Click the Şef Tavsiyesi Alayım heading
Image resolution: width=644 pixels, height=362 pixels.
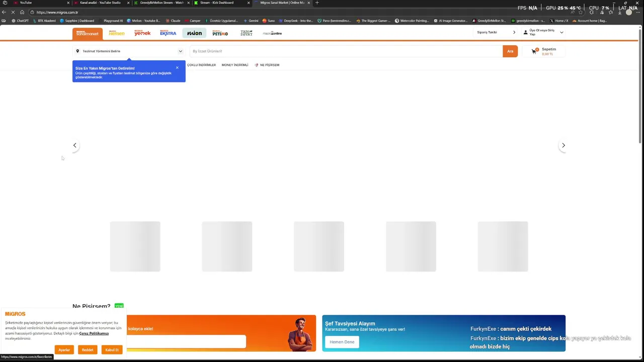pyautogui.click(x=350, y=324)
